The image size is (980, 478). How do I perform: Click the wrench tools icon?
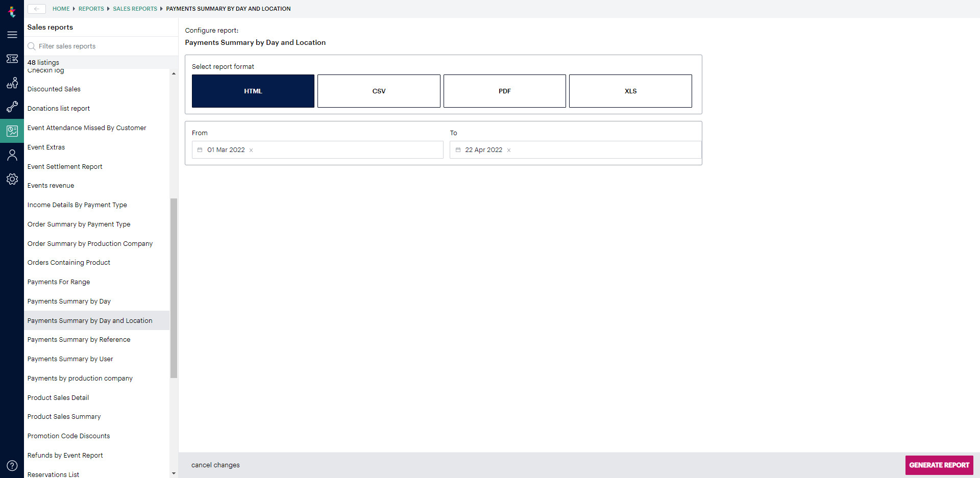tap(12, 107)
